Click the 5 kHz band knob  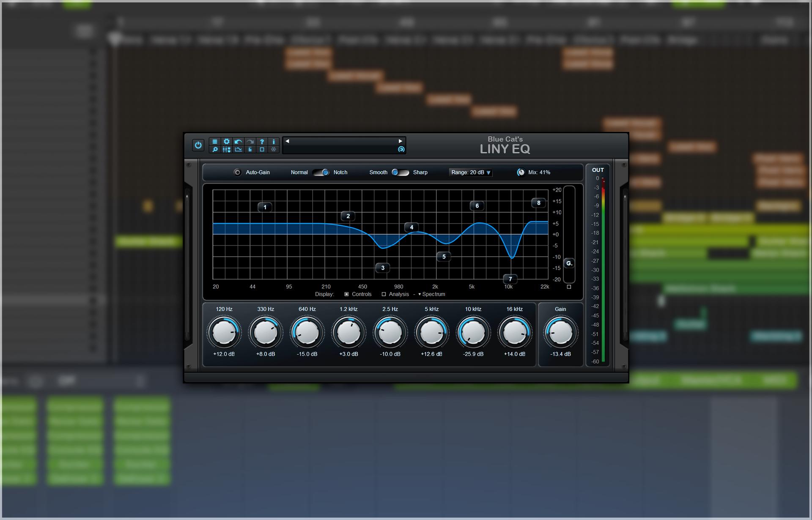(x=431, y=332)
